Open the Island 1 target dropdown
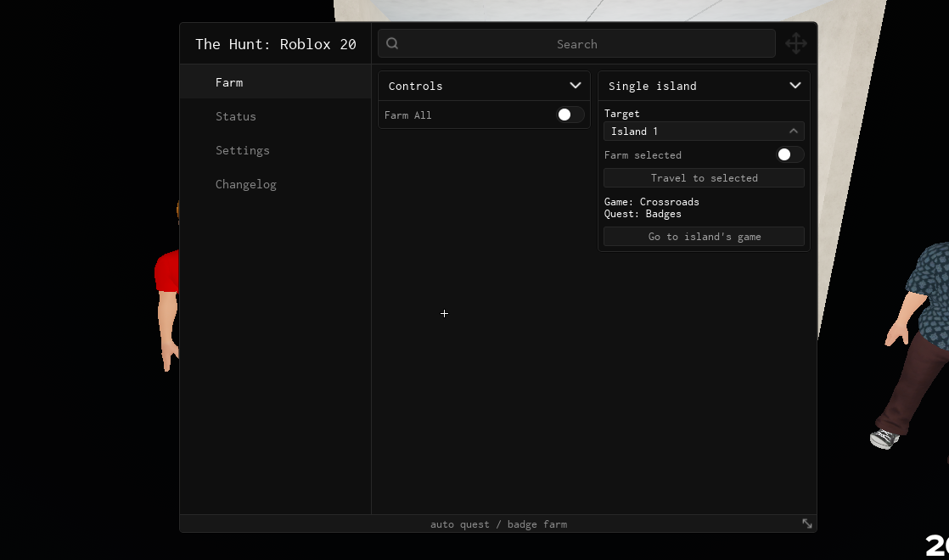 (x=704, y=132)
